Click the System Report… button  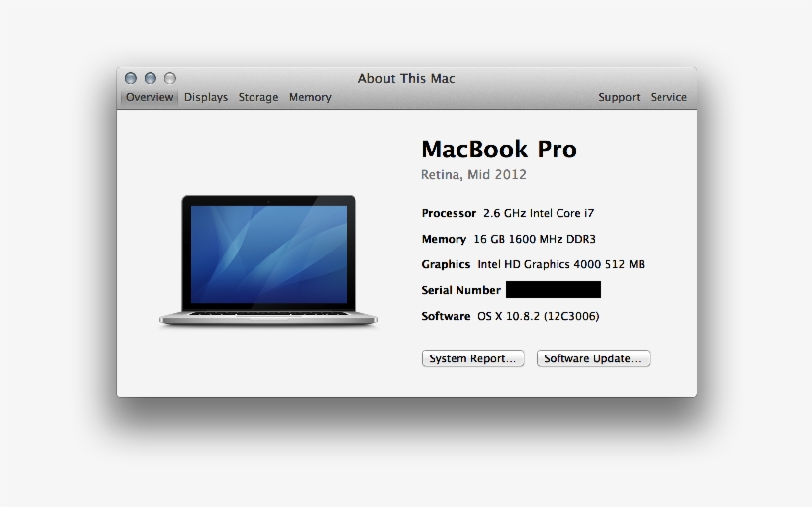tap(472, 358)
